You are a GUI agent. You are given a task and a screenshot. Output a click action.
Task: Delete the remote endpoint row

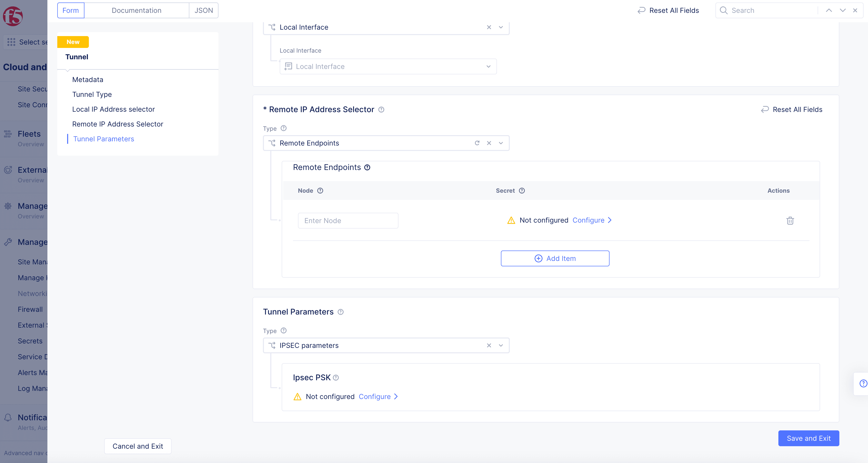tap(790, 221)
